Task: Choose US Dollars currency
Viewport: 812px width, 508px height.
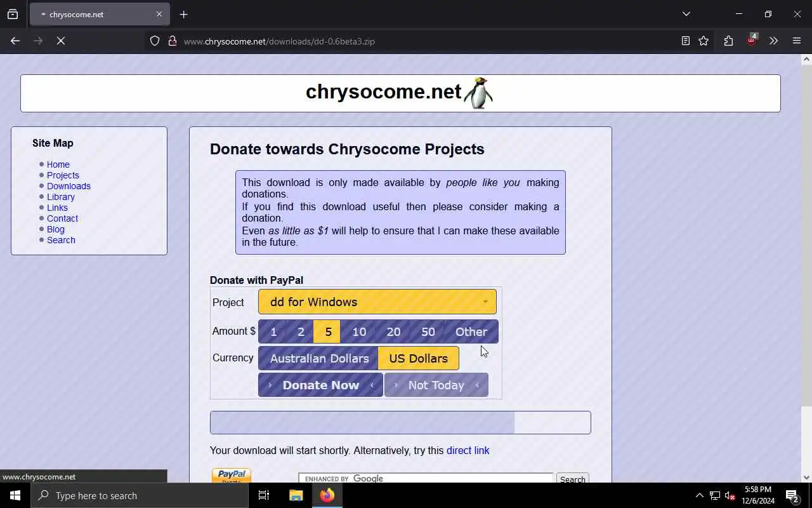Action: 419,358
